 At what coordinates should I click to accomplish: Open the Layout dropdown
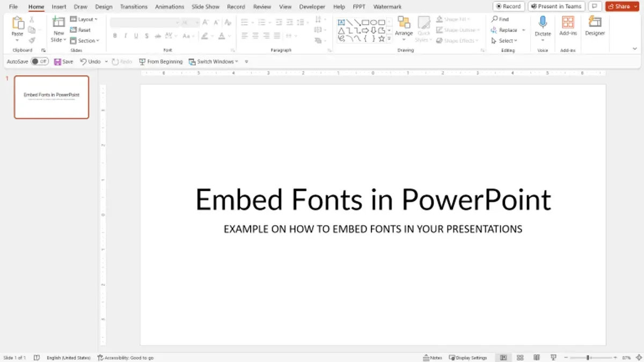[84, 19]
